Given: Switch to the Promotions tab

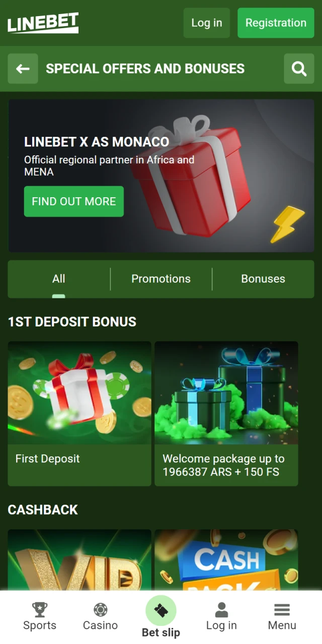Looking at the screenshot, I should [x=161, y=279].
